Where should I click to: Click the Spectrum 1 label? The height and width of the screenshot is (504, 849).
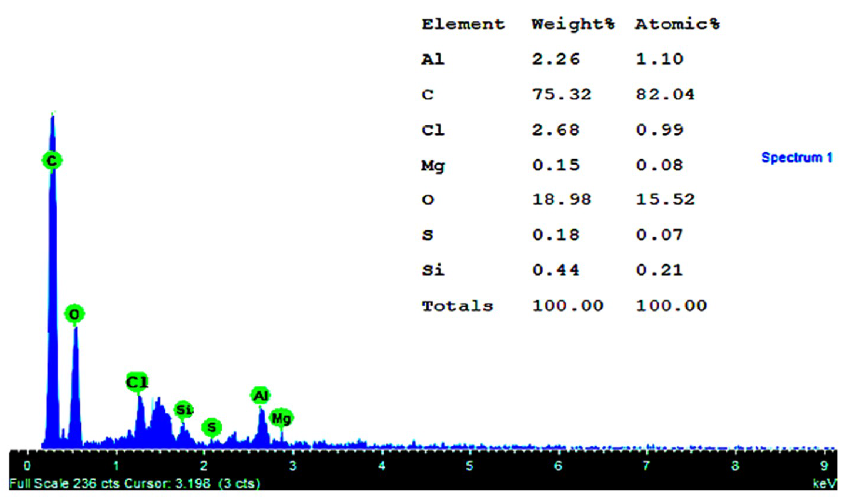[x=797, y=158]
